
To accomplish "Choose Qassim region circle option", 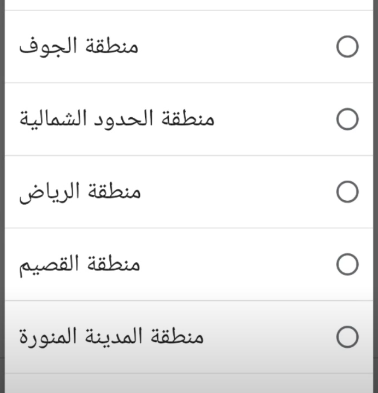I will click(347, 264).
